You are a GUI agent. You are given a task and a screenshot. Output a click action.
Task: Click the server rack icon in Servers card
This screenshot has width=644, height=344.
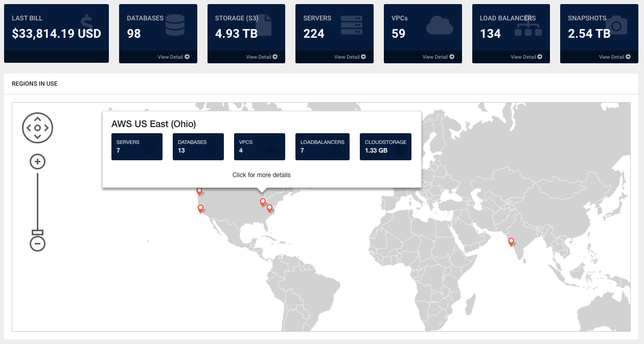pos(351,24)
